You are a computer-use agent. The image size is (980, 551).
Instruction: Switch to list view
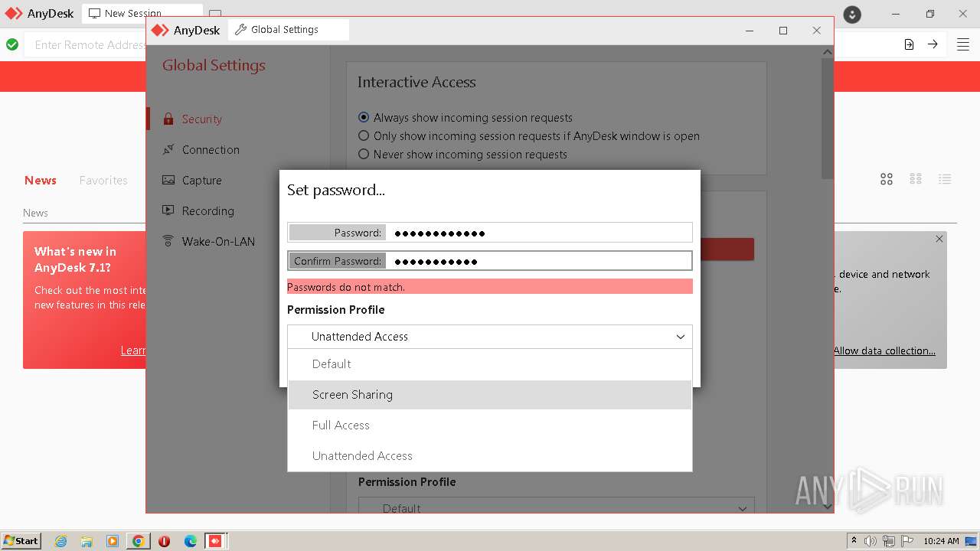[945, 179]
